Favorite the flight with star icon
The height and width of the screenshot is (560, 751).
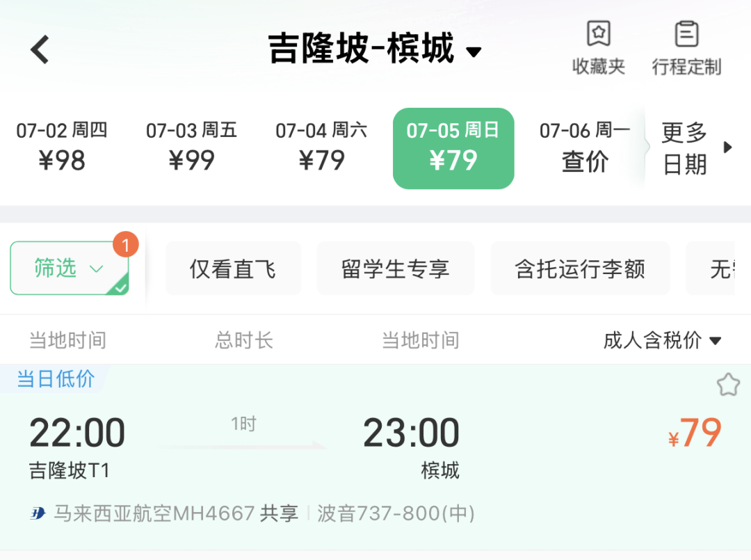coord(727,385)
